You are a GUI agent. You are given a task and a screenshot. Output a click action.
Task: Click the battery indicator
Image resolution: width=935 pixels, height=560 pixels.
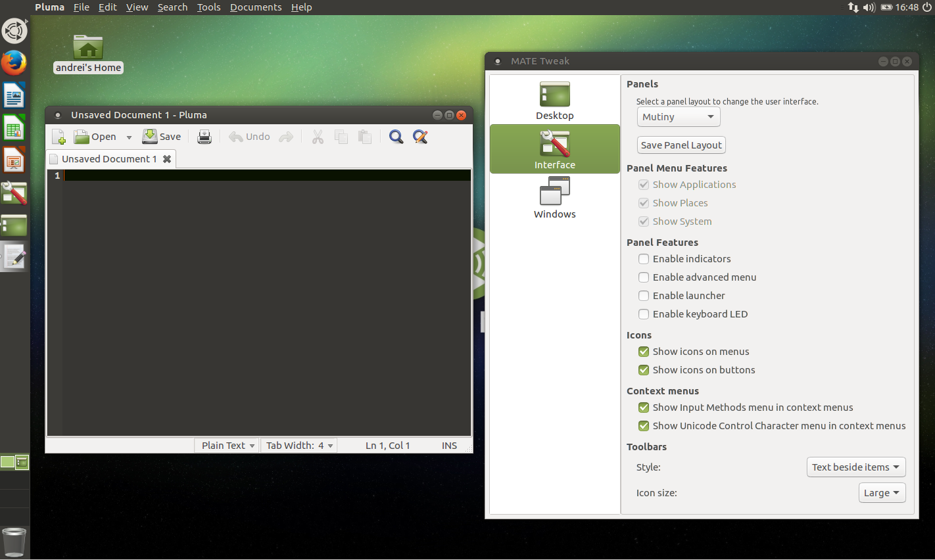pyautogui.click(x=887, y=7)
